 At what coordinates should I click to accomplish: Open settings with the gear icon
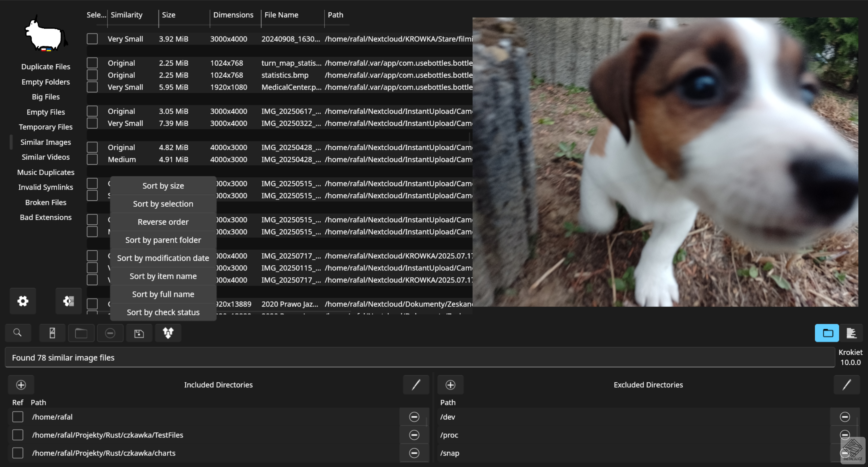coord(23,301)
